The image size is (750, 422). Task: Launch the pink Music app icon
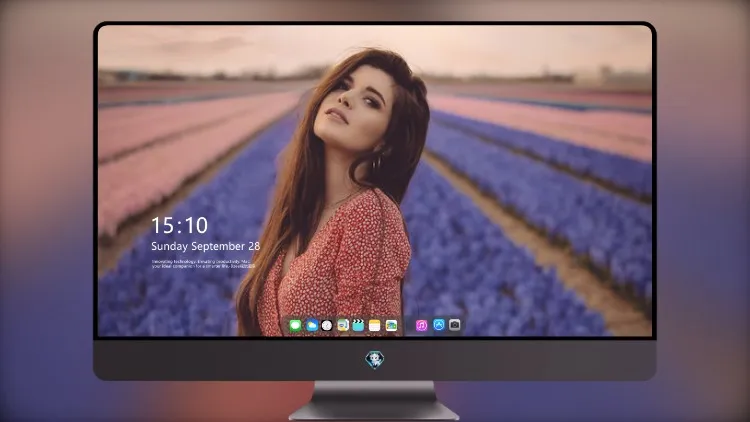pos(421,326)
